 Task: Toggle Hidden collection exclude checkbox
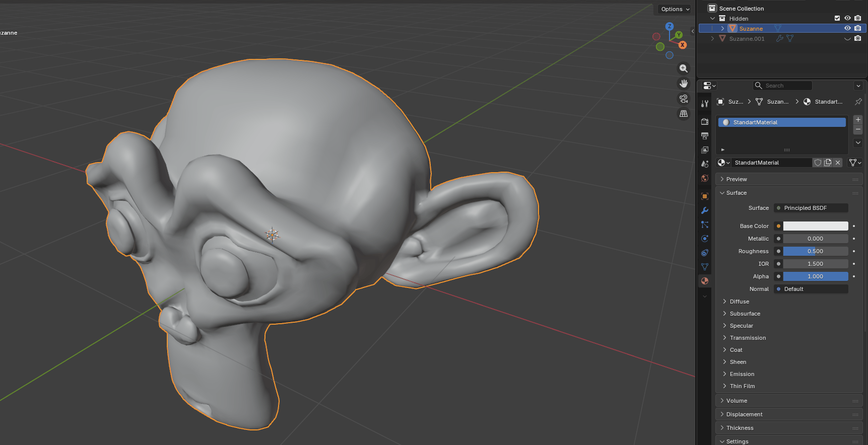pos(837,19)
